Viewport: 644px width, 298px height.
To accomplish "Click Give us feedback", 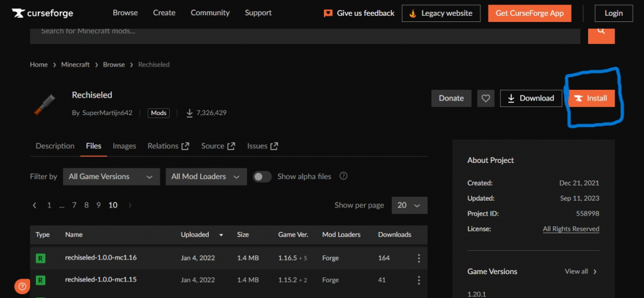I will [x=359, y=14].
